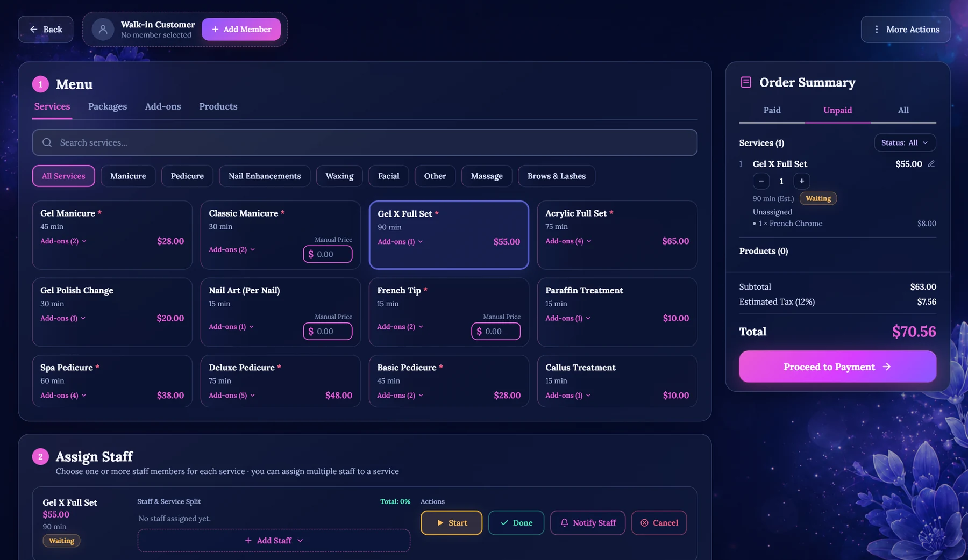Expand Add-ons (4) under Spa Pedicure

tap(63, 396)
